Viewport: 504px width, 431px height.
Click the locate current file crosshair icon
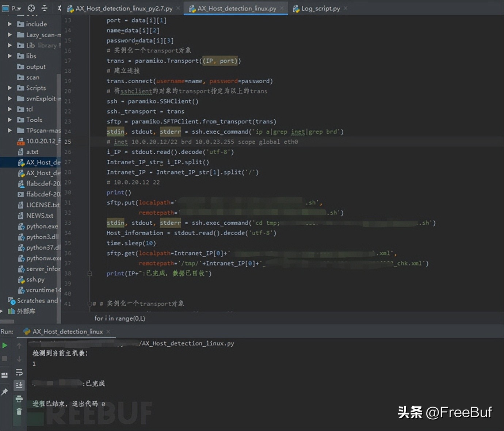[31, 8]
